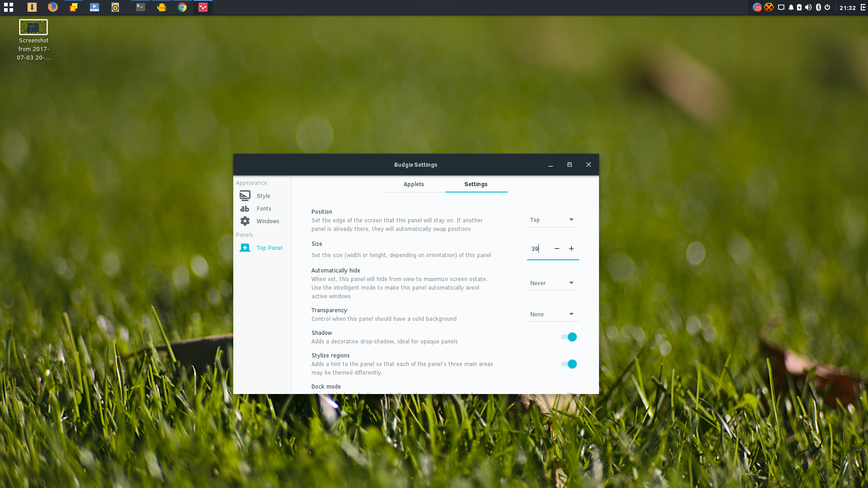Click the Dock mode label
The image size is (868, 488).
coord(326,386)
